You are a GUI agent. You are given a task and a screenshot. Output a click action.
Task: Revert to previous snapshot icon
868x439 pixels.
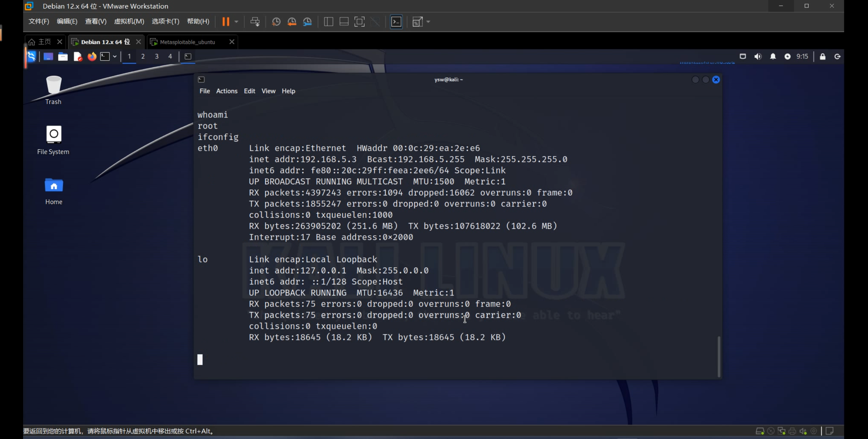pos(292,22)
